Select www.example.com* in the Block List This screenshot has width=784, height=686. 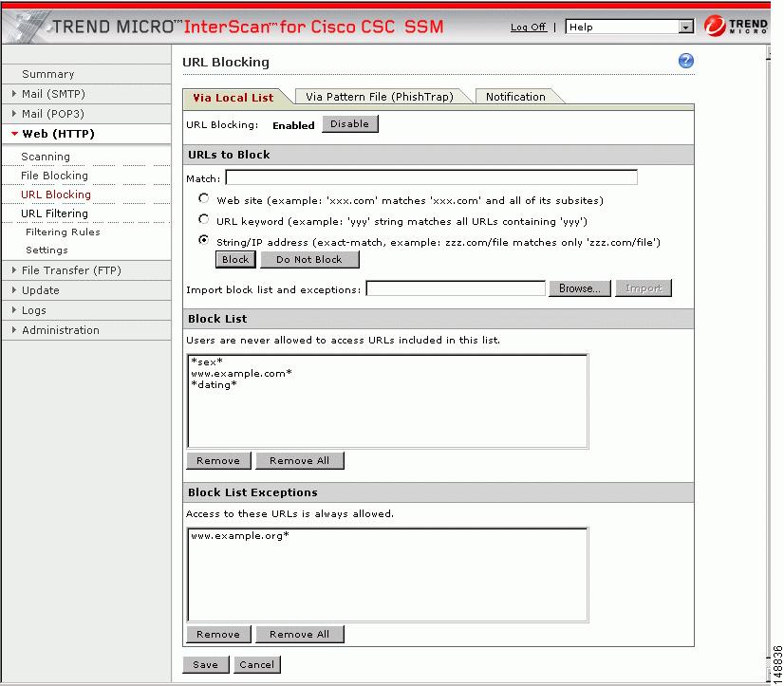(x=241, y=374)
